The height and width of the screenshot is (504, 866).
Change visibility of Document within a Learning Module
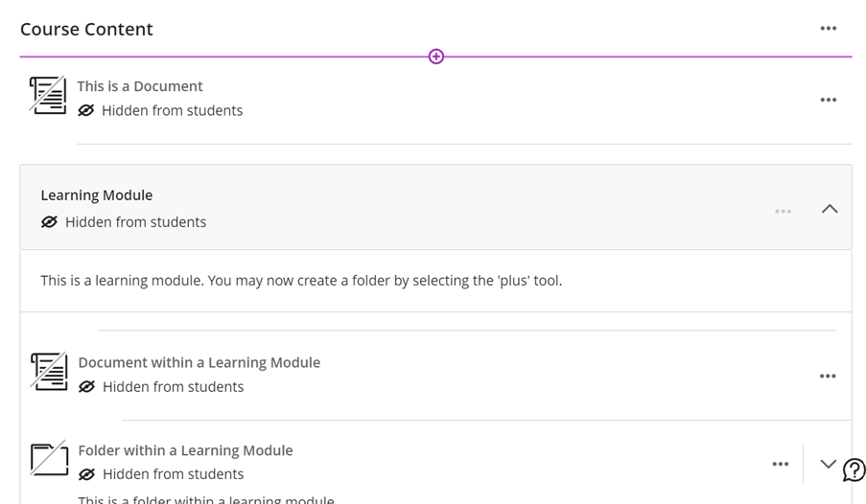coord(161,386)
